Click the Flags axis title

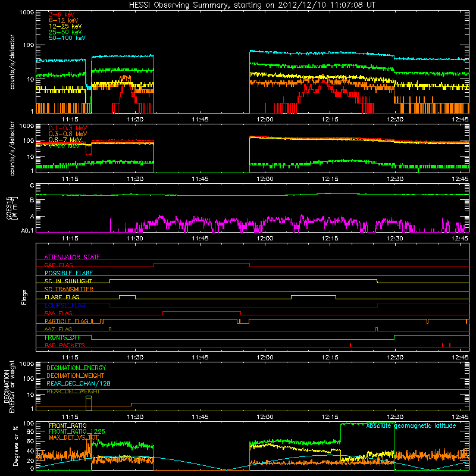[x=24, y=297]
